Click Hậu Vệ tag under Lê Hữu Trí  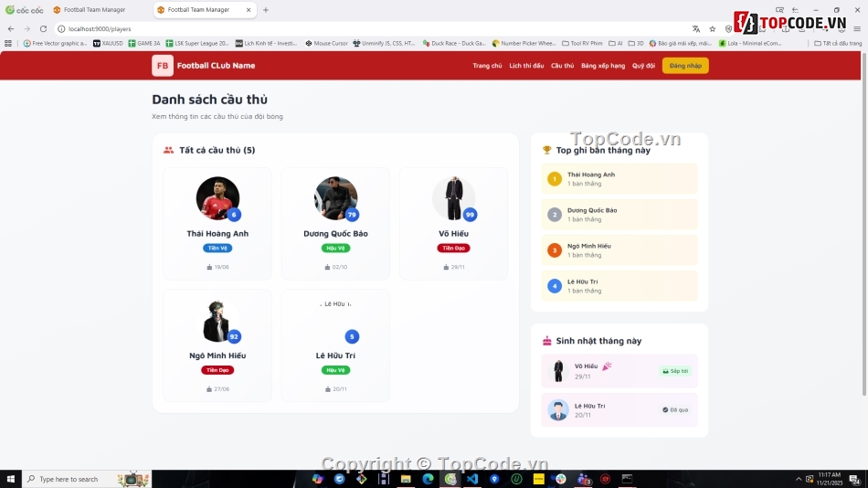pyautogui.click(x=335, y=370)
